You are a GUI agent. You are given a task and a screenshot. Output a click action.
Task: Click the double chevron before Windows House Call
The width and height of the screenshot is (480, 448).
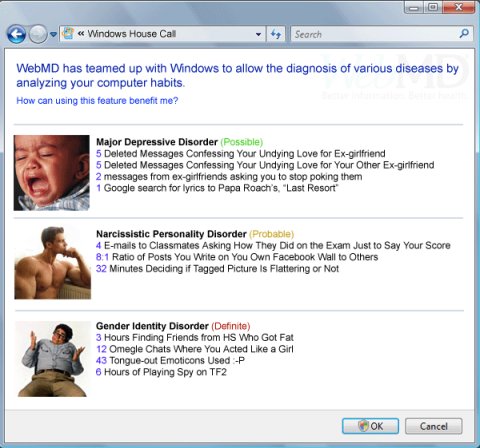tap(81, 34)
